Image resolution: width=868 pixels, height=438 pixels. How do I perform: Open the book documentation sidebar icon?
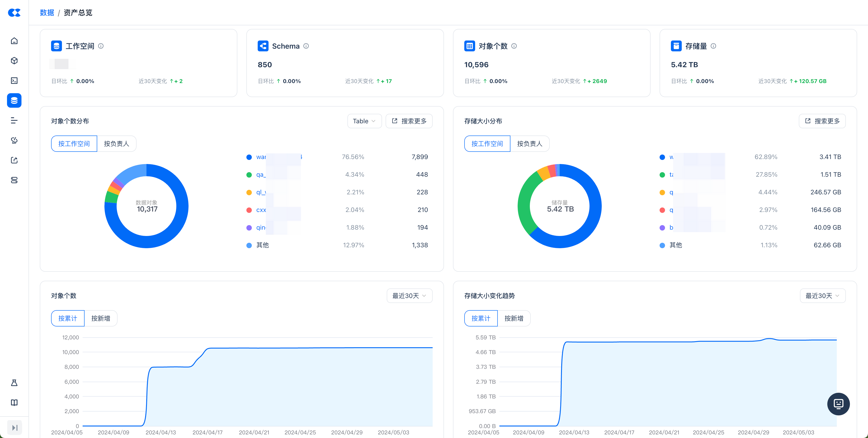tap(14, 403)
